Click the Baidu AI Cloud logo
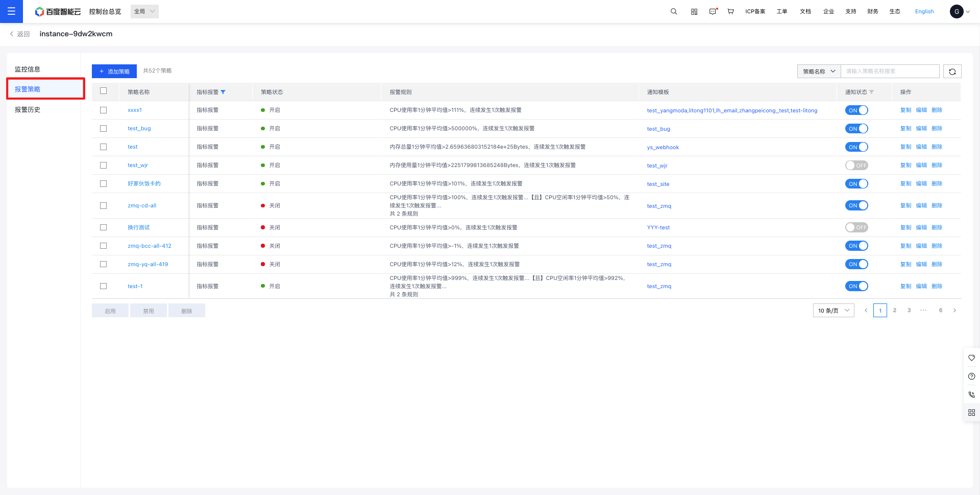The width and height of the screenshot is (980, 495). (x=58, y=11)
